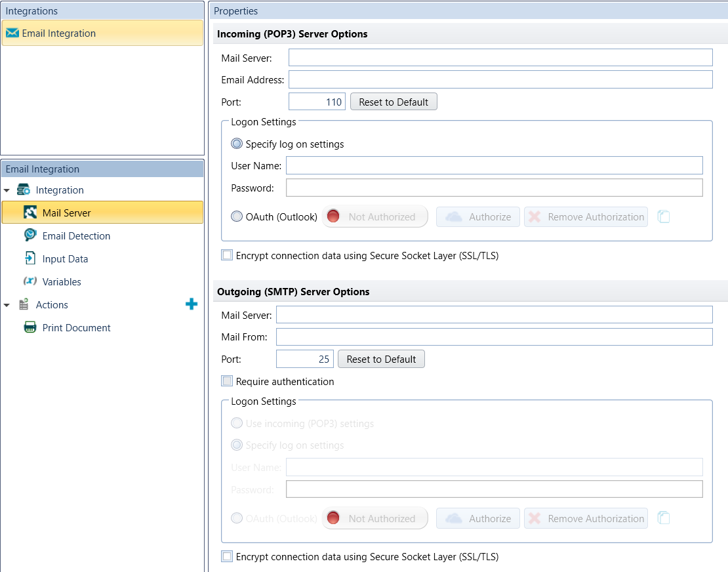Focus the outgoing User Name field

tap(495, 467)
